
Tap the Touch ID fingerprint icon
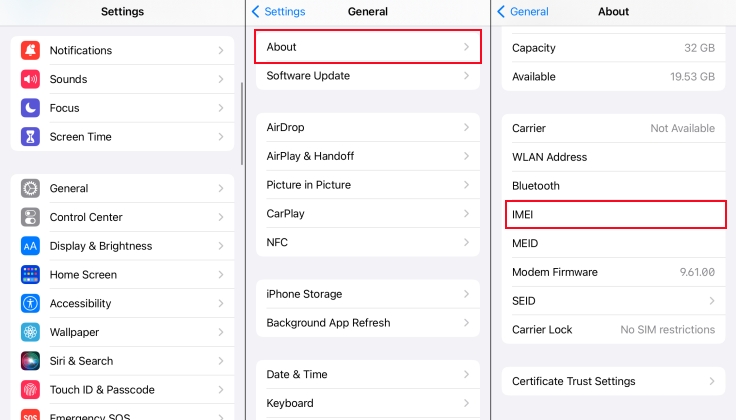pos(30,390)
